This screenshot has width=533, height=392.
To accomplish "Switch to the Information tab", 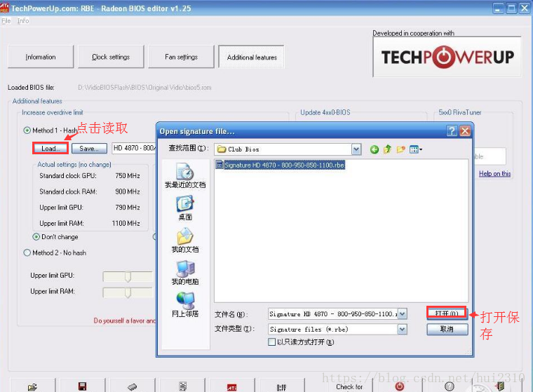I will click(x=41, y=57).
